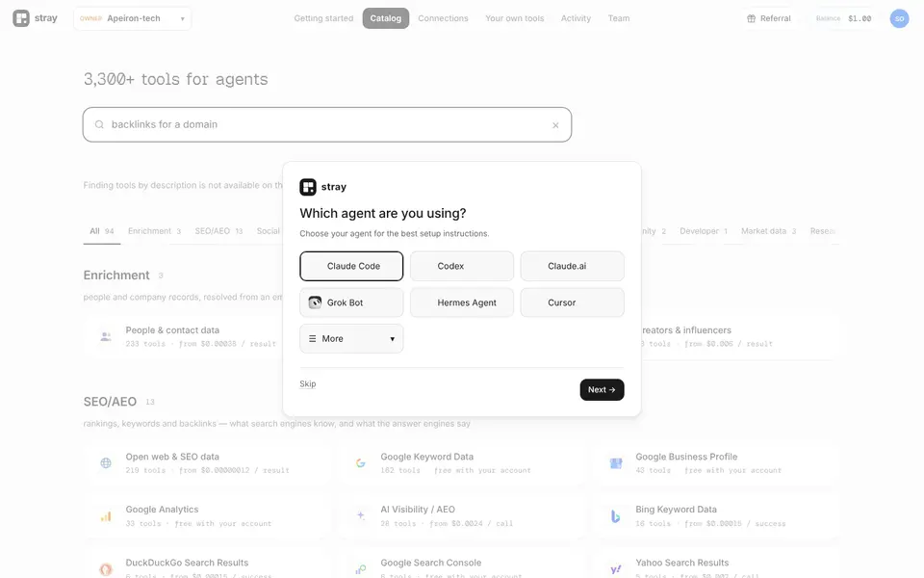The image size is (924, 578).
Task: Open Bing Keyword Data card
Action: click(716, 516)
